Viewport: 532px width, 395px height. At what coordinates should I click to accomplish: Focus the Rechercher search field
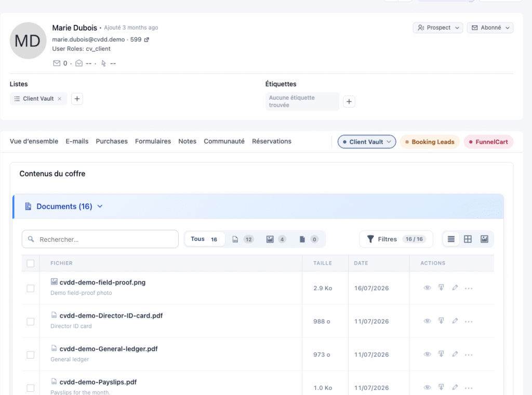100,239
